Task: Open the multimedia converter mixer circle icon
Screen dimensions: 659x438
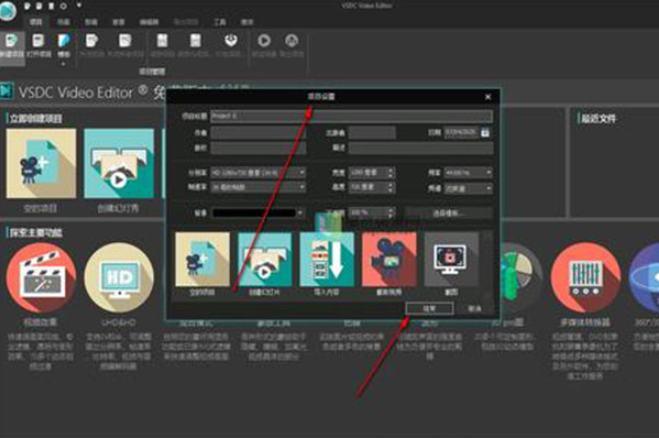Action: point(585,277)
